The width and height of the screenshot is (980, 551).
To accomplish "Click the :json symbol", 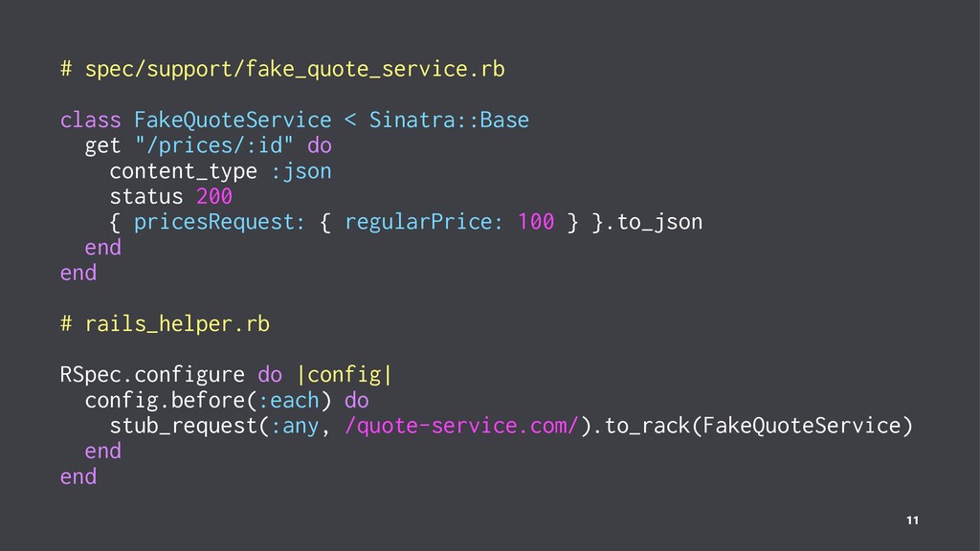I will pyautogui.click(x=301, y=172).
